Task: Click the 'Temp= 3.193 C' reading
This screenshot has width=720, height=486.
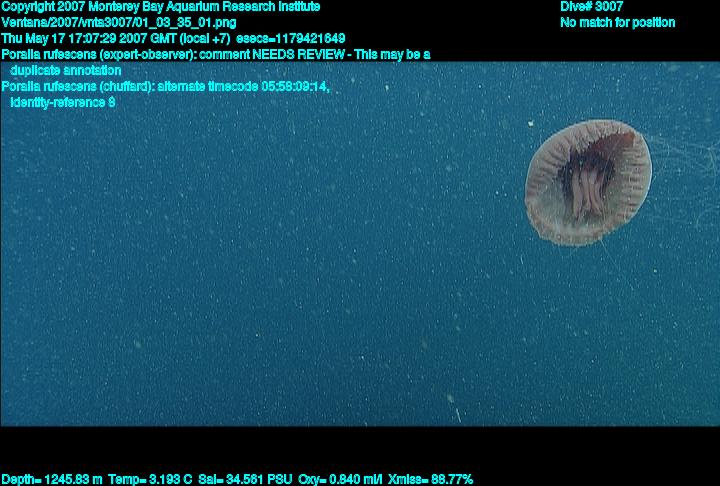Action: tap(150, 480)
